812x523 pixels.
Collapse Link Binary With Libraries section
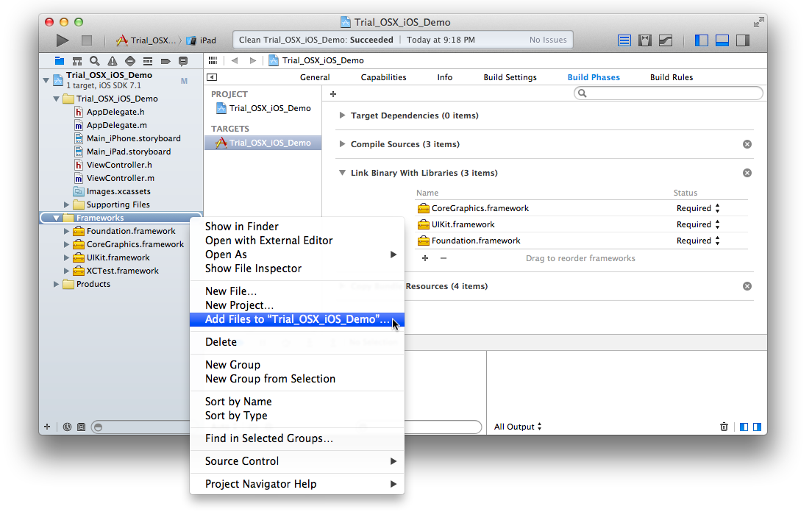coord(342,173)
